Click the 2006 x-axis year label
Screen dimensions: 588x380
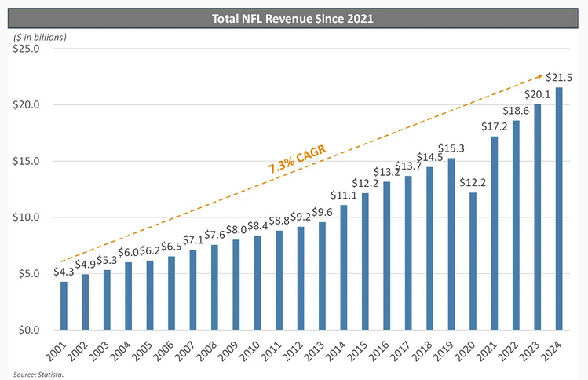(x=164, y=351)
